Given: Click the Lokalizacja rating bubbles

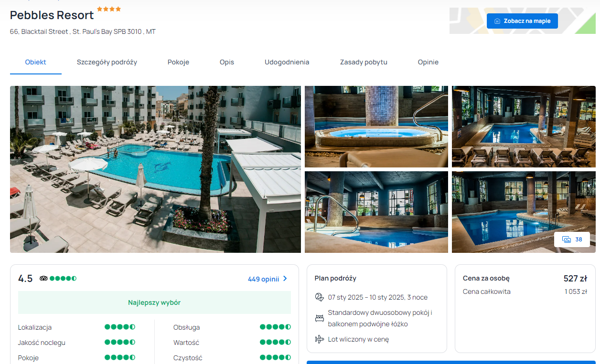Looking at the screenshot, I should [x=120, y=327].
